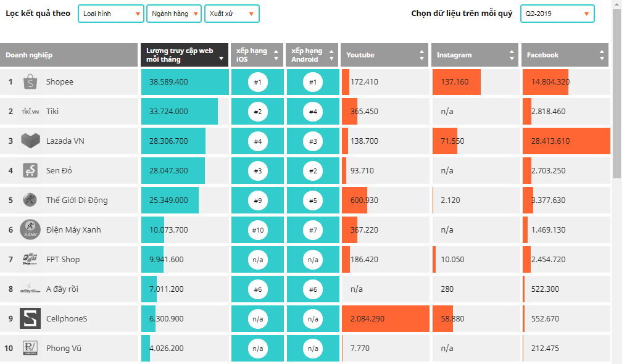Click the Tiki.vn logo icon

(30, 111)
